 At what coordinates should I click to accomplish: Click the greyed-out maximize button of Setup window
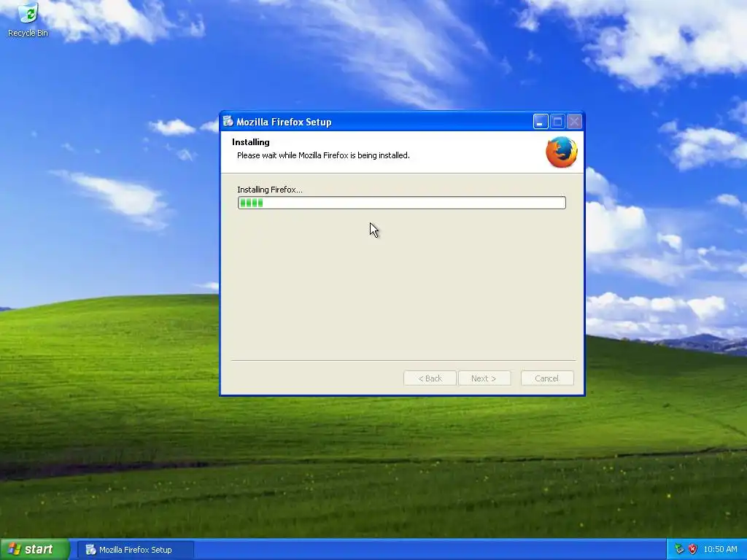pos(557,122)
